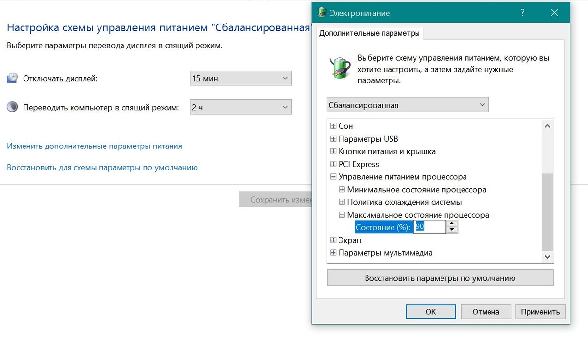Click the 'Отключать дисплей:' label
The image size is (588, 364).
pos(60,78)
